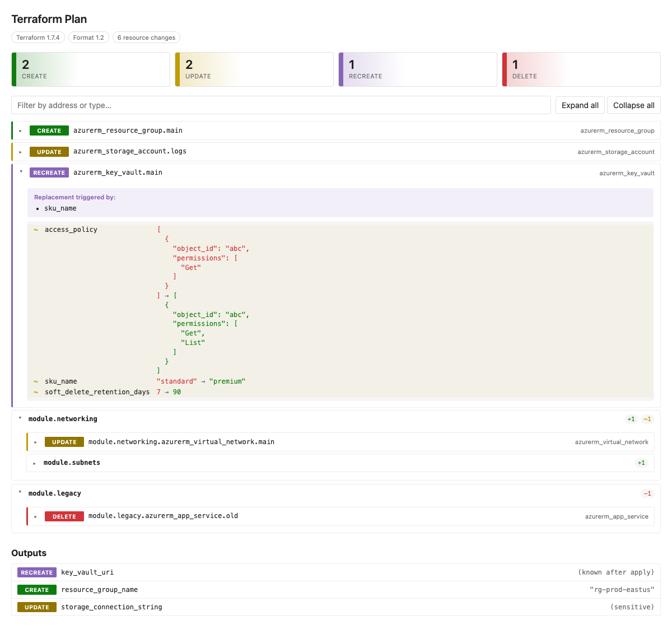Viewport: 672px width, 639px height.
Task: Click the −1 counter on module.legacy
Action: (x=647, y=493)
